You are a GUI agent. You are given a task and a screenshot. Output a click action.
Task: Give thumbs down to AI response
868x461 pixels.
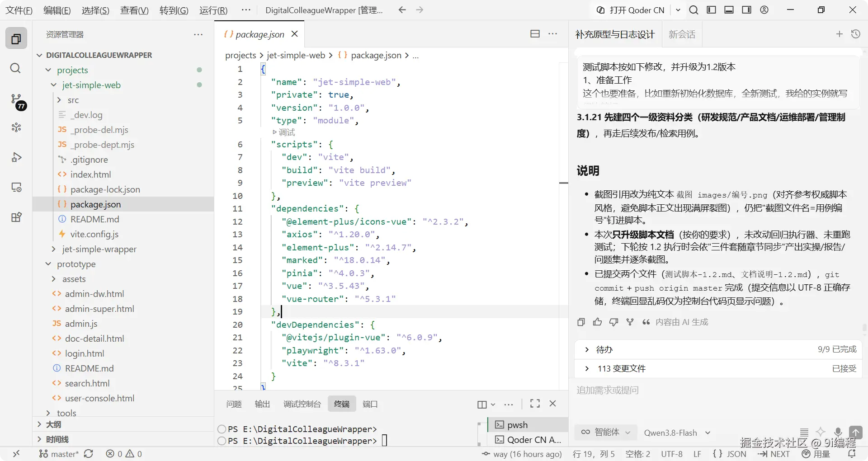(613, 322)
